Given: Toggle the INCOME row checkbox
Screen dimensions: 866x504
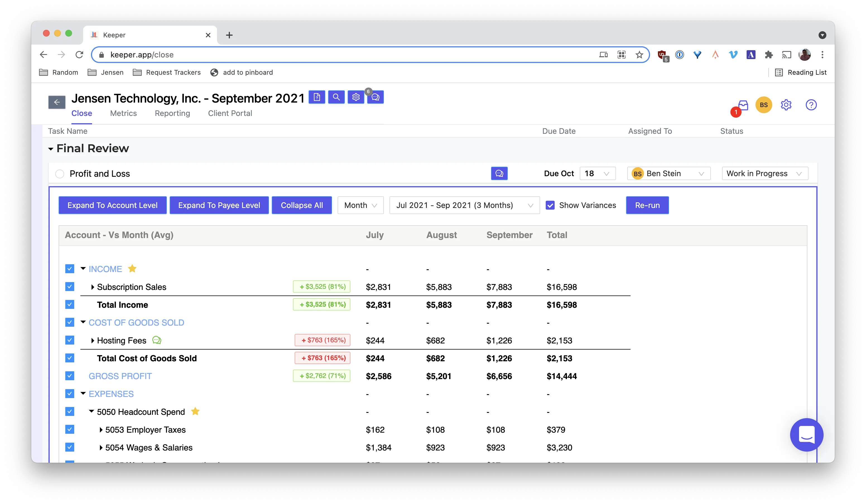Looking at the screenshot, I should point(70,269).
